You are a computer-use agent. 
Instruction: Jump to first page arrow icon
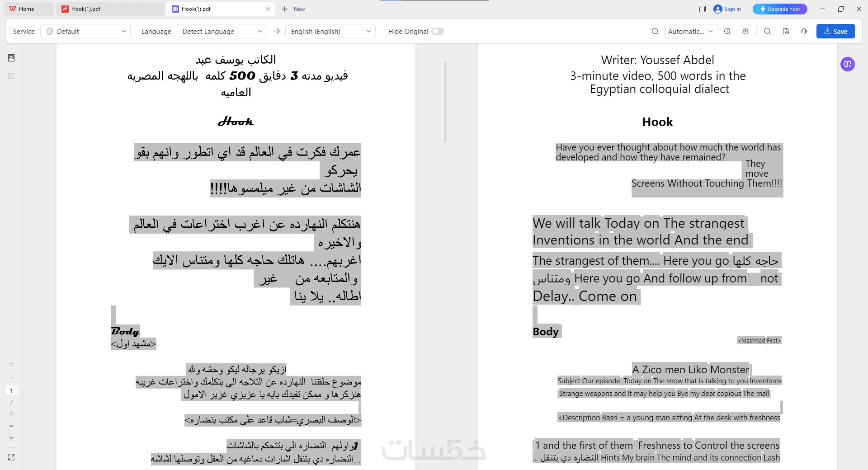pyautogui.click(x=11, y=365)
